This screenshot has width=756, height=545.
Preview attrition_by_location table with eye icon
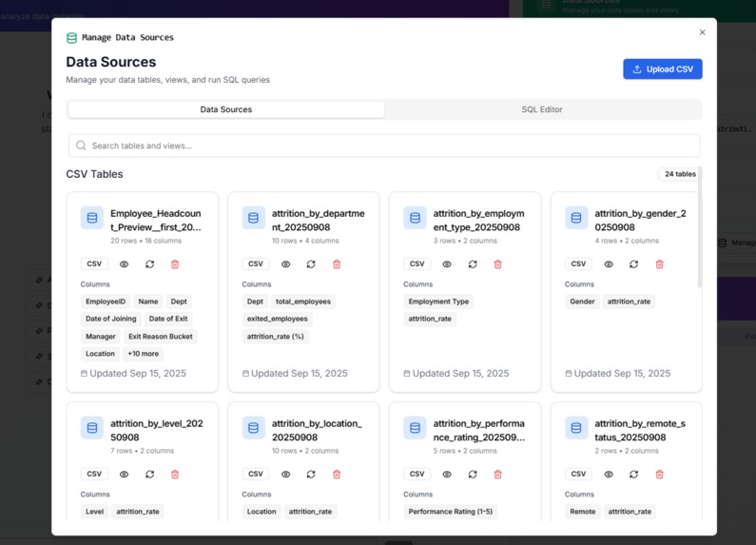(286, 474)
